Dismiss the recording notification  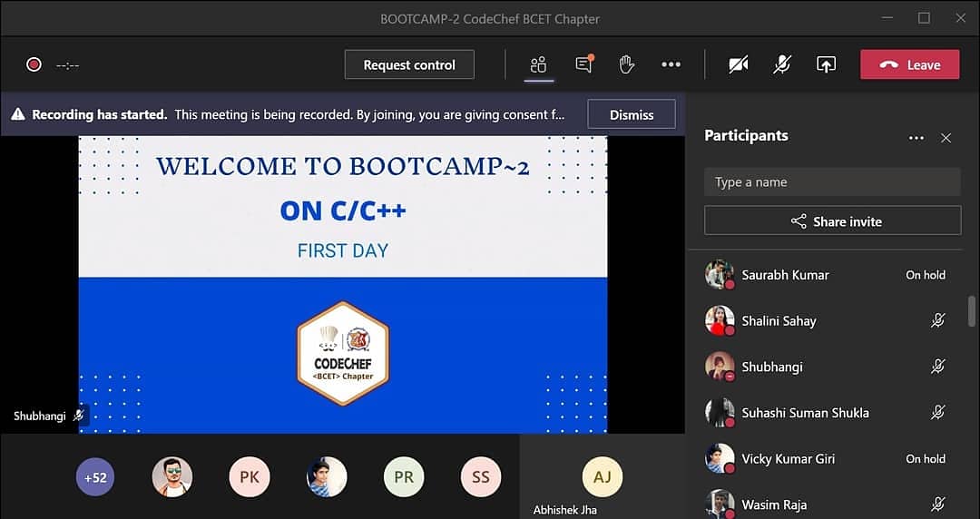coord(632,114)
